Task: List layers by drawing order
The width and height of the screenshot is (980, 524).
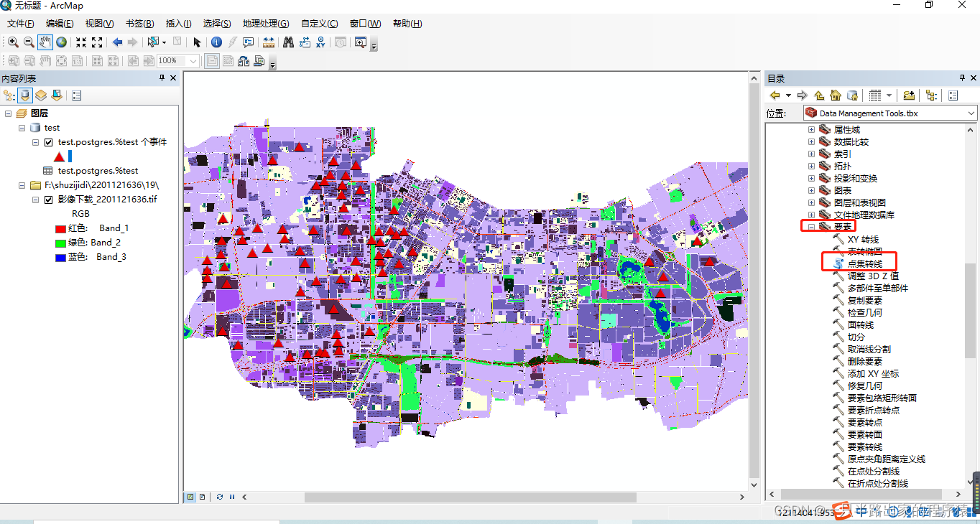Action: coord(9,95)
